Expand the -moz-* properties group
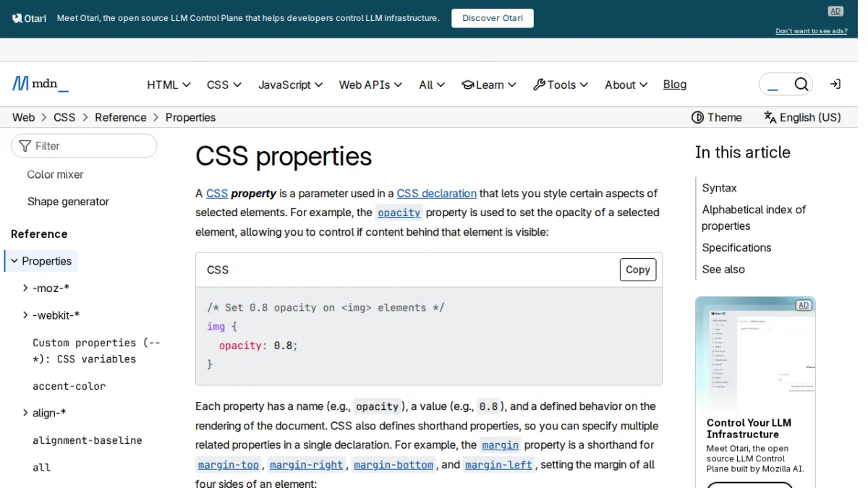 pos(26,288)
